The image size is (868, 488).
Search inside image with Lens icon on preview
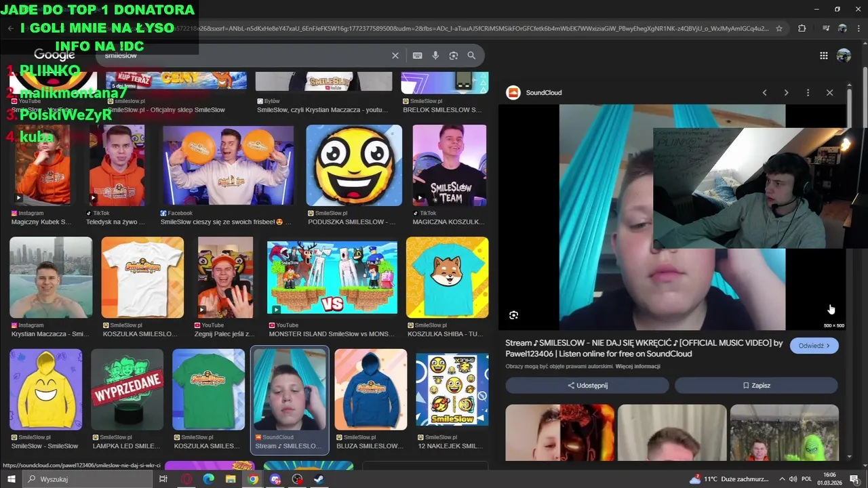[513, 315]
